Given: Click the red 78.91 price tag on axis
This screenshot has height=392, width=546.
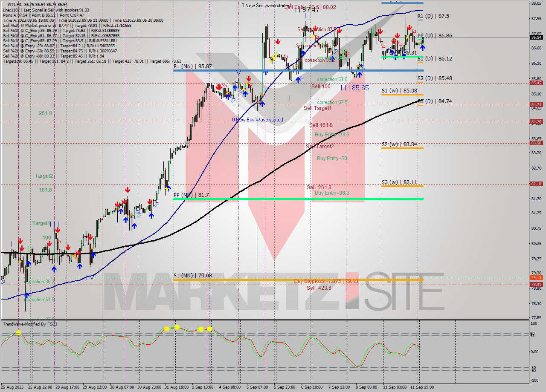Looking at the screenshot, I should pyautogui.click(x=536, y=284).
